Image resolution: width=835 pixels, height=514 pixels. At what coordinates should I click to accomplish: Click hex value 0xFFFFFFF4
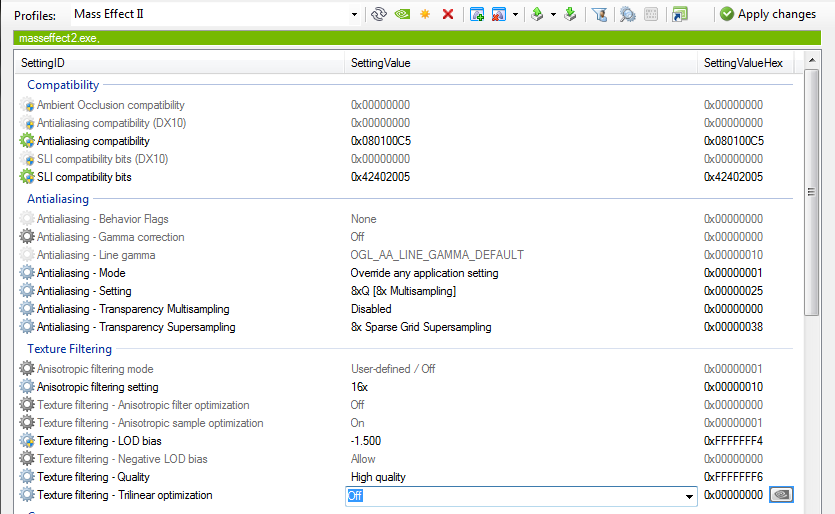coord(733,441)
